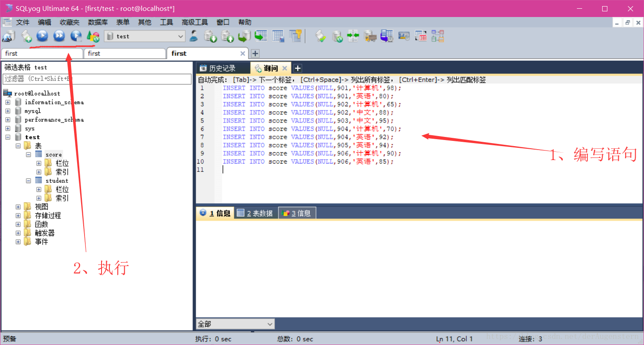Open the 帮助 menu
This screenshot has width=644, height=345.
[x=245, y=22]
